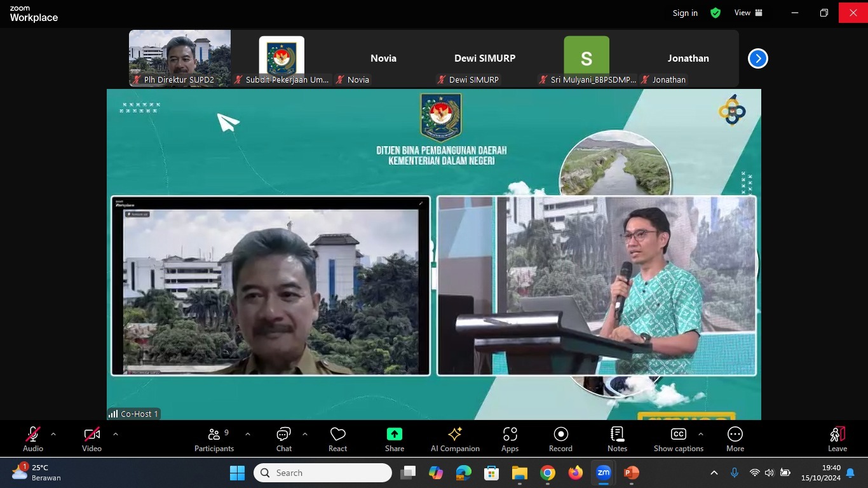868x488 pixels.
Task: Toggle Show captions
Action: click(678, 439)
